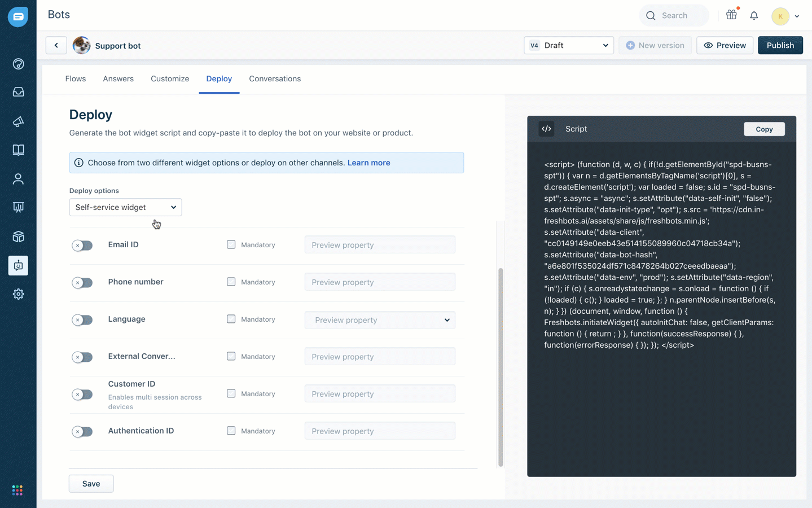812x508 pixels.
Task: Click the vertical scrollbar of the fields list
Action: click(x=501, y=367)
